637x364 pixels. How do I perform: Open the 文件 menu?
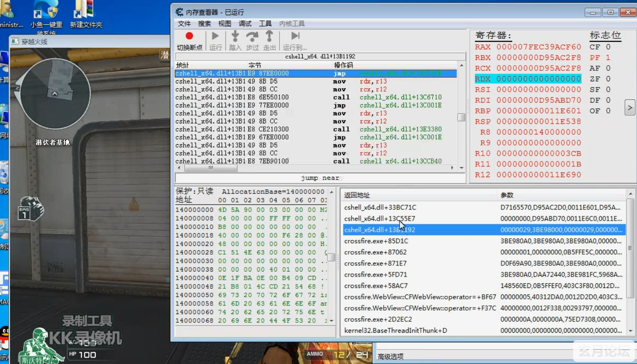tap(184, 23)
